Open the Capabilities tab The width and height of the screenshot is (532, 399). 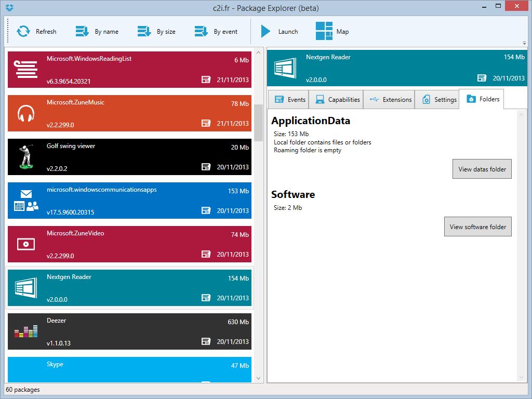[x=336, y=99]
